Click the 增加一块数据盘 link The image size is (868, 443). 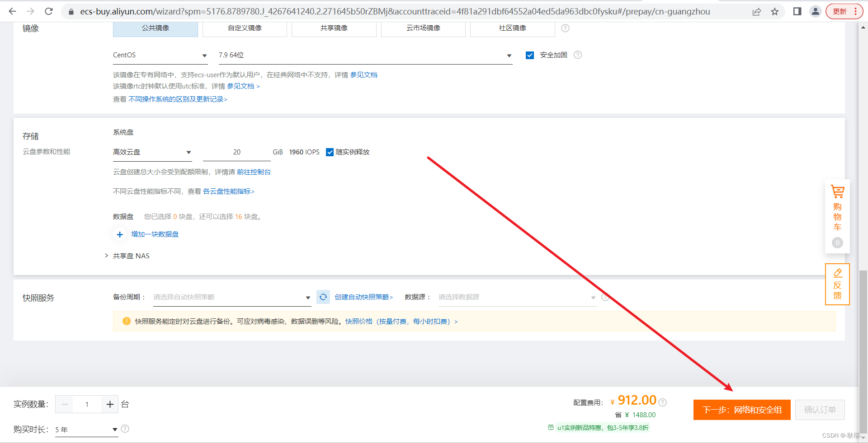pos(155,234)
